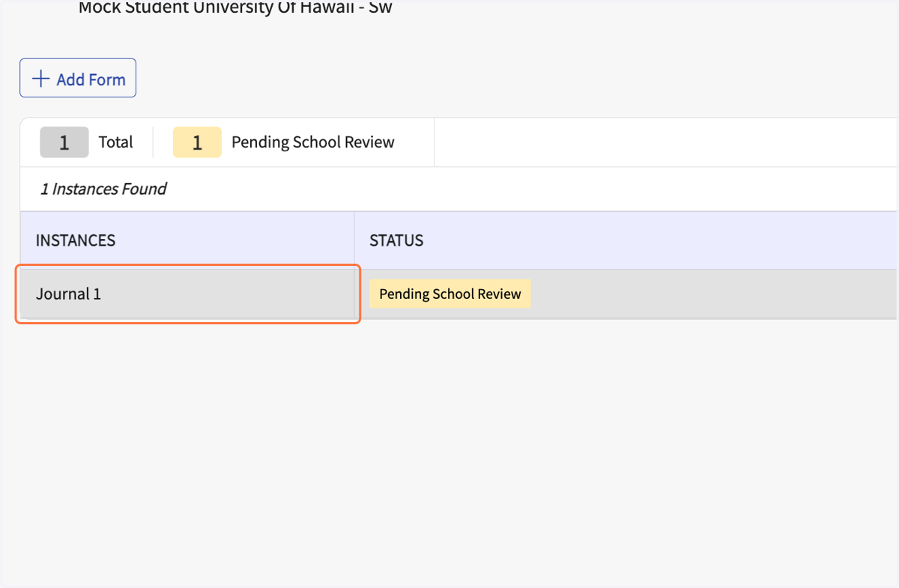Click empty header space right of STATUS label
Image resolution: width=899 pixels, height=588 pixels.
pos(659,240)
